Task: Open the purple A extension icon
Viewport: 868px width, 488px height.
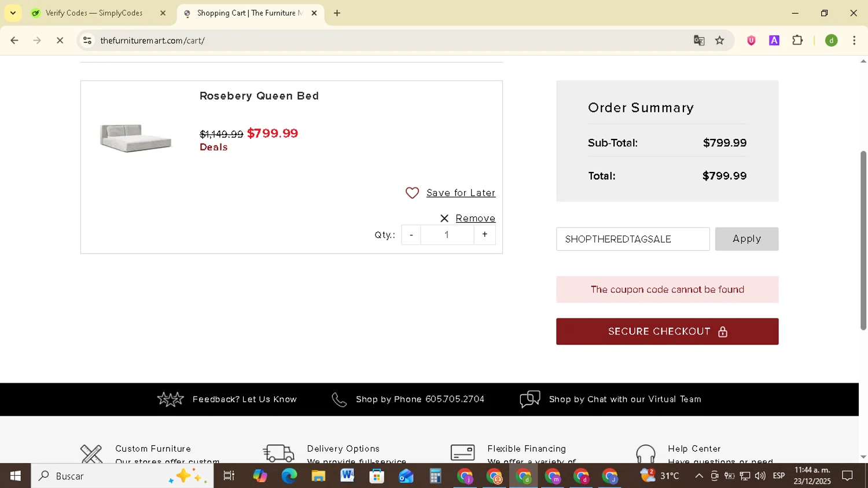Action: [774, 41]
